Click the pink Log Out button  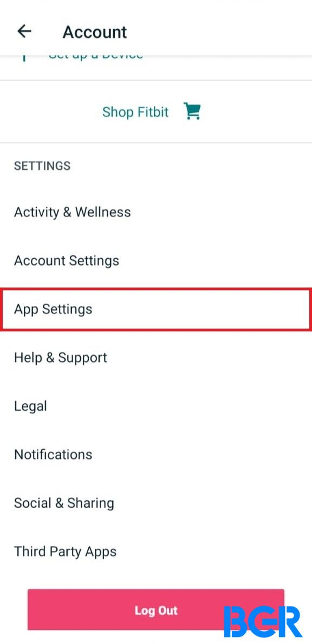156,610
